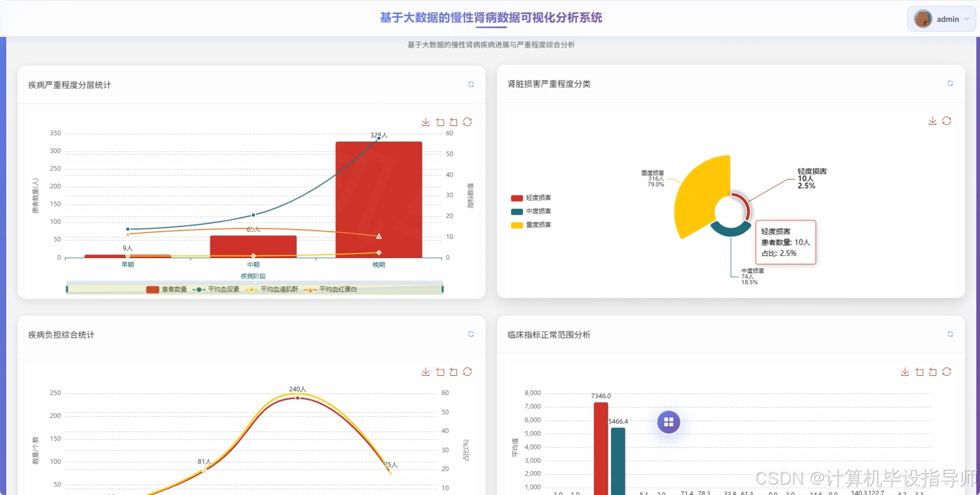
Task: Select the 中期 bar in the stage chart
Action: coord(253,247)
